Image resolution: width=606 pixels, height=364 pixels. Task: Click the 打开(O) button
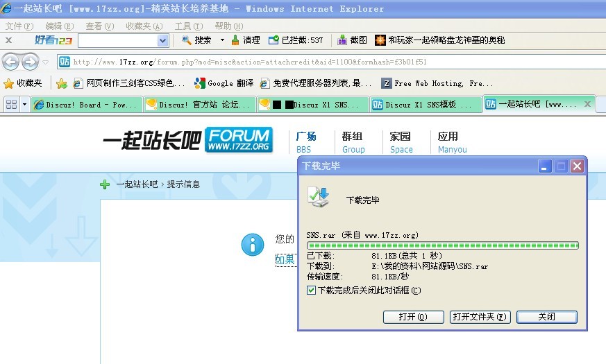tap(413, 317)
